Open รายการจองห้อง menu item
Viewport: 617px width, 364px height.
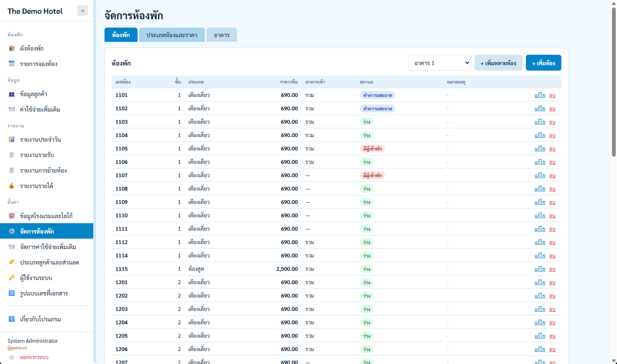pyautogui.click(x=47, y=64)
